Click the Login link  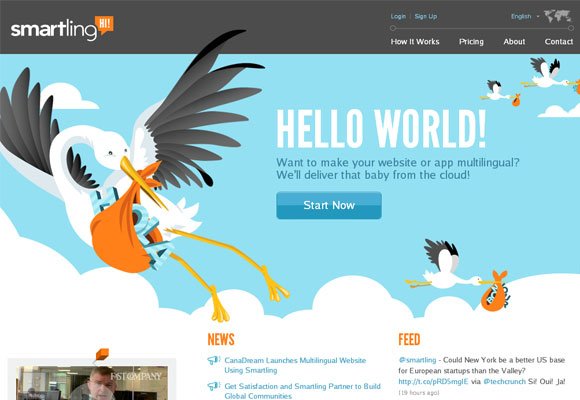(x=398, y=16)
